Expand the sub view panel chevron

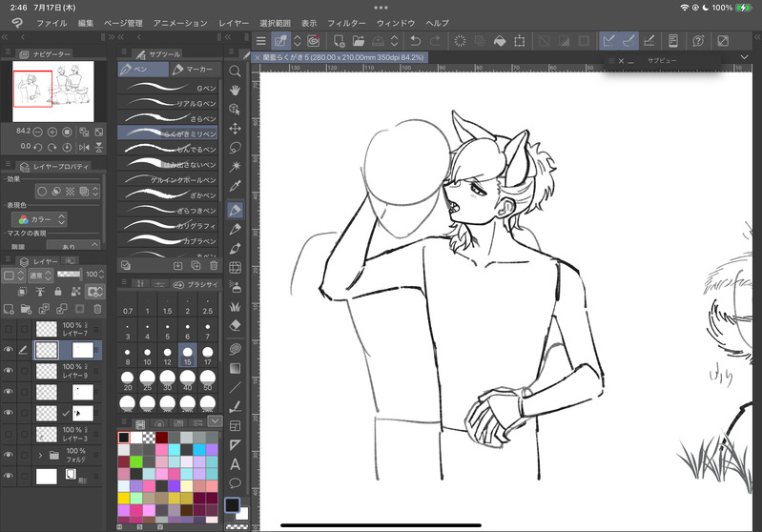click(744, 57)
